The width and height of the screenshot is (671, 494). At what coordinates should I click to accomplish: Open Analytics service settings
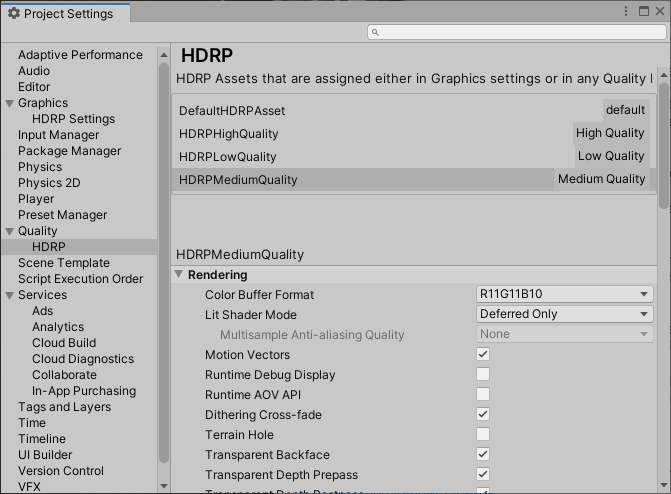click(58, 327)
